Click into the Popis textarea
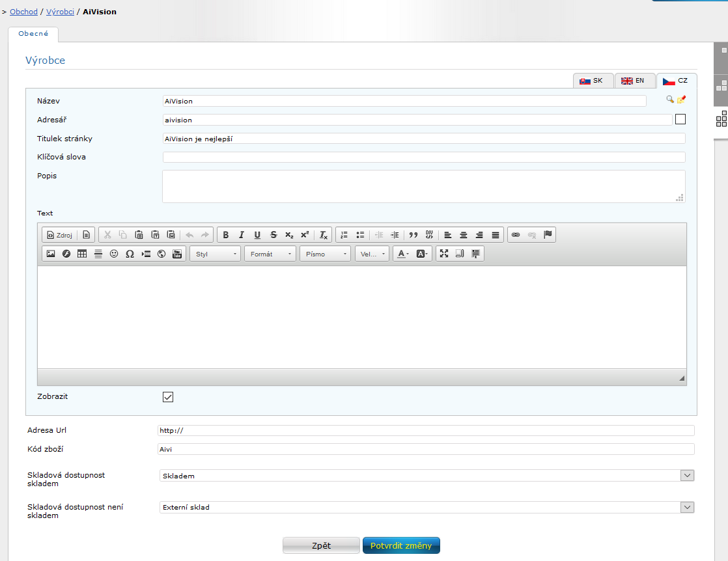 coord(424,186)
